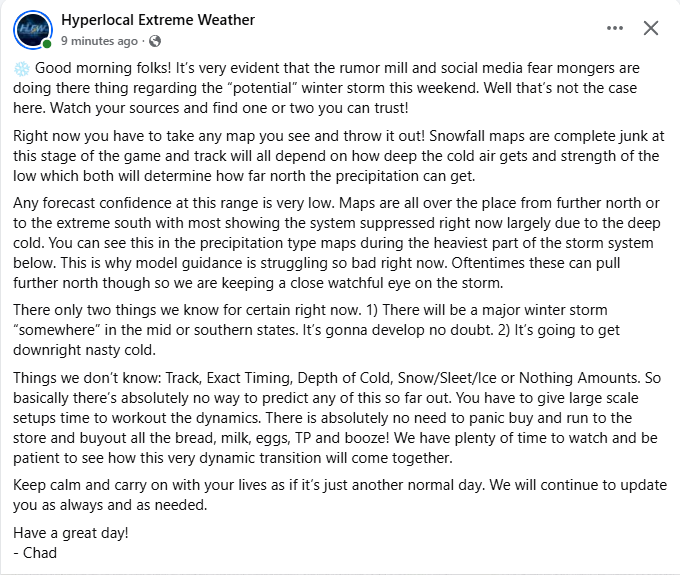Click the Hyperlocal Extreme Weather profile picture
Image resolution: width=680 pixels, height=575 pixels.
coord(32,30)
